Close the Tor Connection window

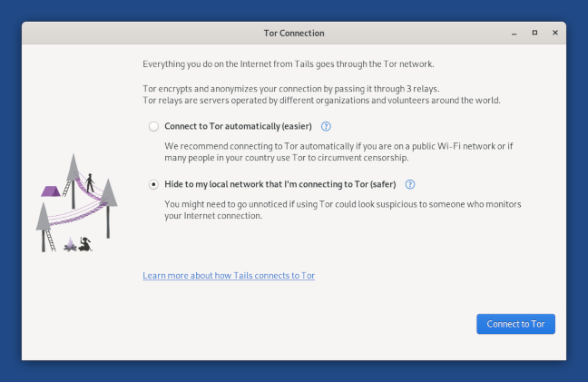tap(555, 33)
